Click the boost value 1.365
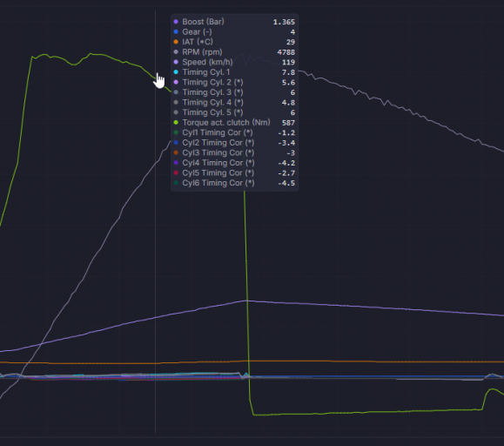 coord(284,22)
